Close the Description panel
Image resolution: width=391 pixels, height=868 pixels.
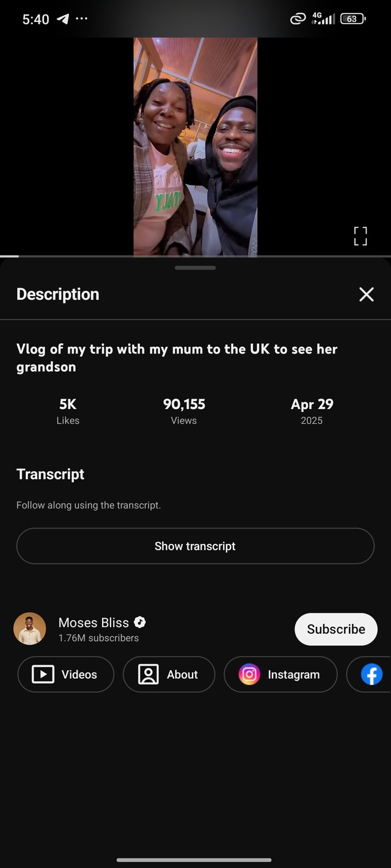(x=366, y=295)
